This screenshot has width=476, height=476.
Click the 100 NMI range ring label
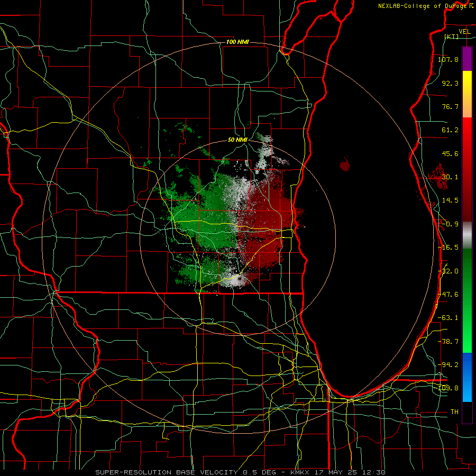coord(237,42)
